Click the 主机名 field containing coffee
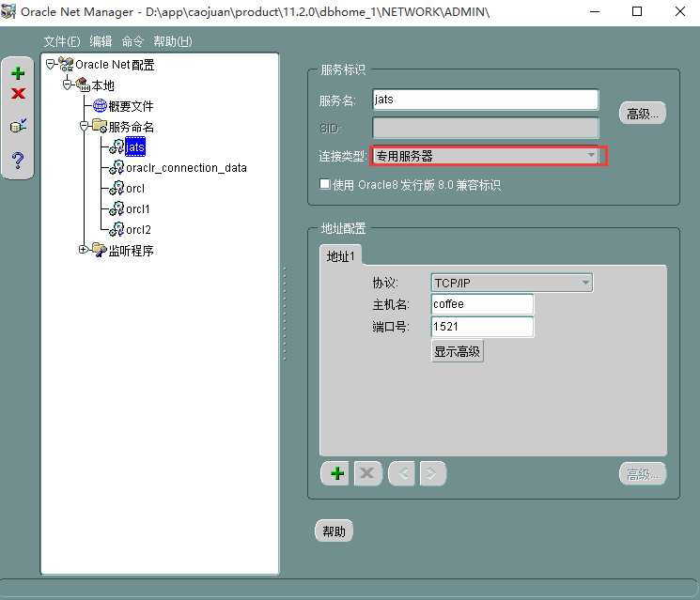 pyautogui.click(x=482, y=304)
